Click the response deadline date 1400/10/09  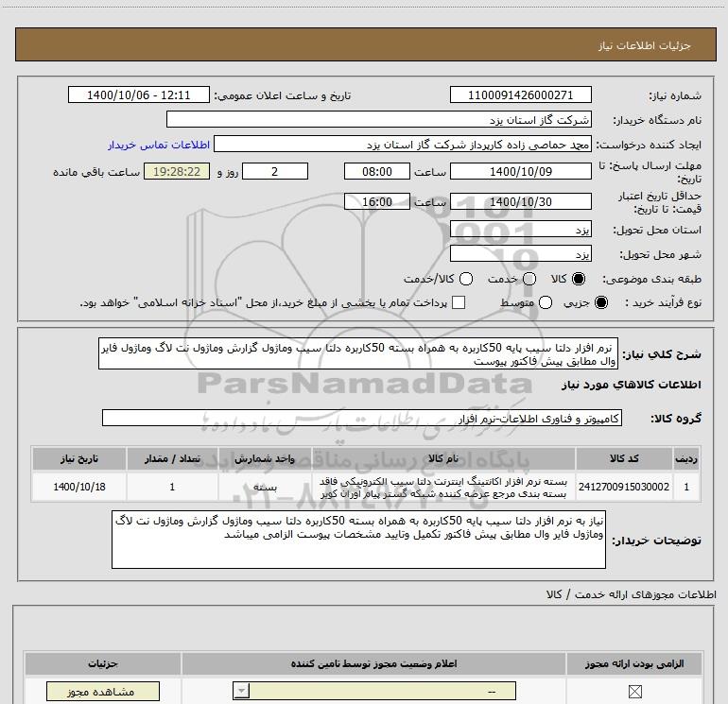tap(520, 171)
